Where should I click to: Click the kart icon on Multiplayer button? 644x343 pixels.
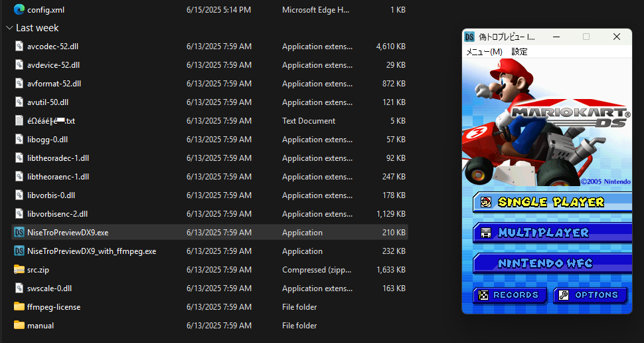click(486, 233)
